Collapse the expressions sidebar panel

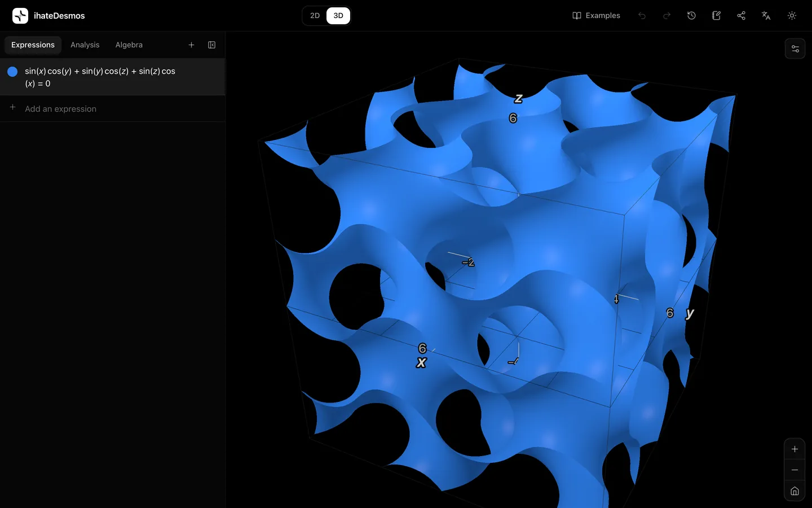pyautogui.click(x=212, y=45)
